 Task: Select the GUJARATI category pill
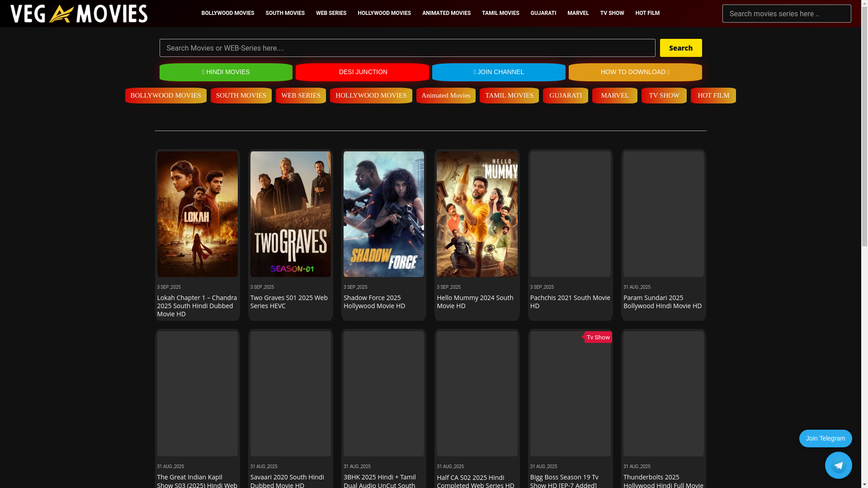pos(566,95)
